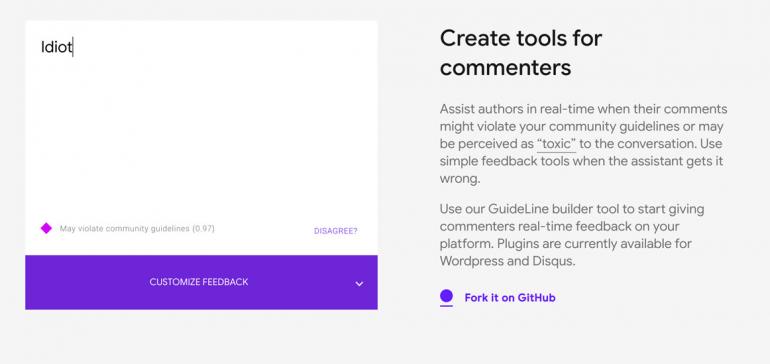Follow the underlined "toxic" link

pos(556,144)
